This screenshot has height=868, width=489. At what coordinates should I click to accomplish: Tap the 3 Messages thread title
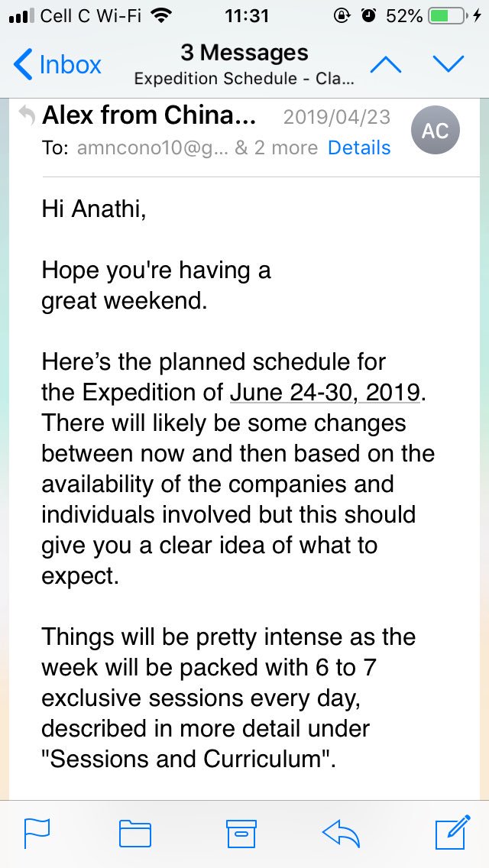(x=244, y=53)
